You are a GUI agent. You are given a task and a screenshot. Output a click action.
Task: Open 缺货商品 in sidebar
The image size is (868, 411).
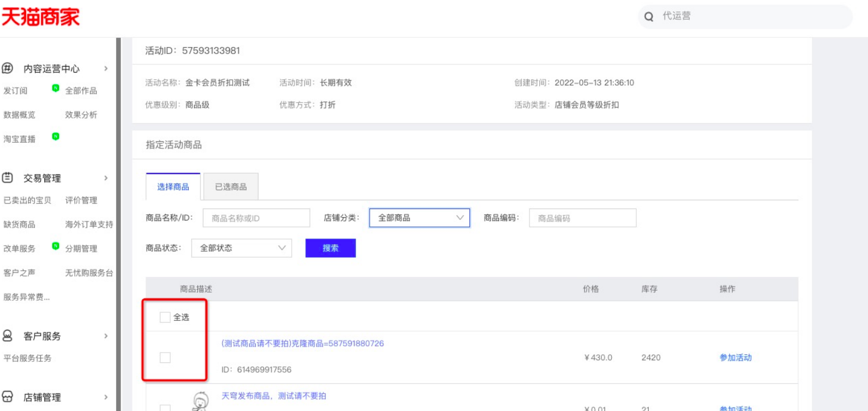tap(20, 224)
